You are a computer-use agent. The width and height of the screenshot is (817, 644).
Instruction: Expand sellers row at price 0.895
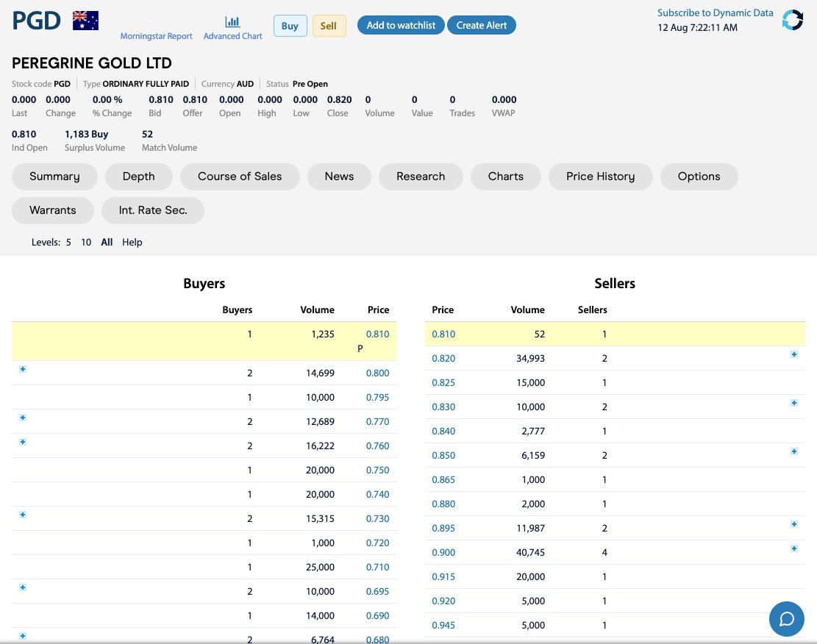794,524
